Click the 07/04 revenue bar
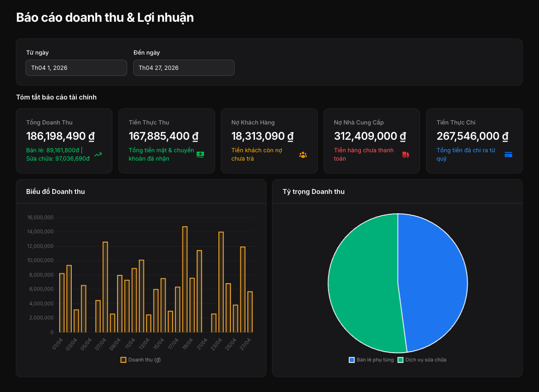 click(x=105, y=287)
